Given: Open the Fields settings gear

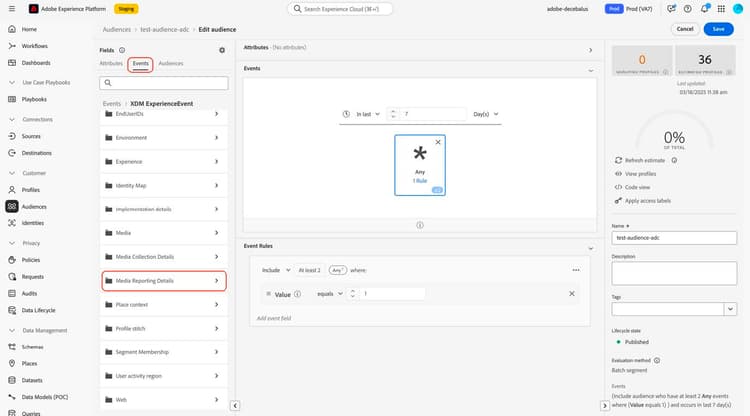Looking at the screenshot, I should coord(222,50).
